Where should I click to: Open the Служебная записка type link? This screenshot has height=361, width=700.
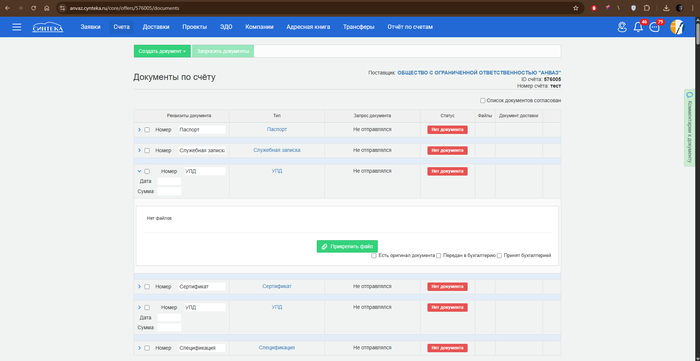point(277,150)
